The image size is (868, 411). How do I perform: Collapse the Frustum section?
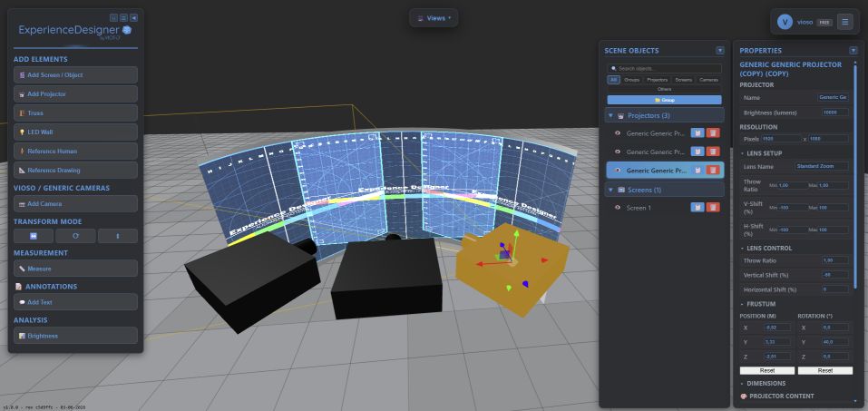742,304
